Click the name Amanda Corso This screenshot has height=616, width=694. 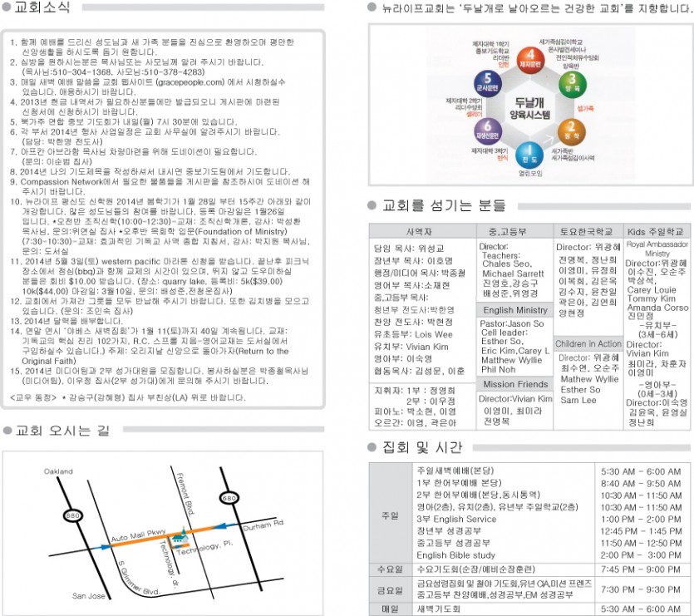pyautogui.click(x=657, y=308)
